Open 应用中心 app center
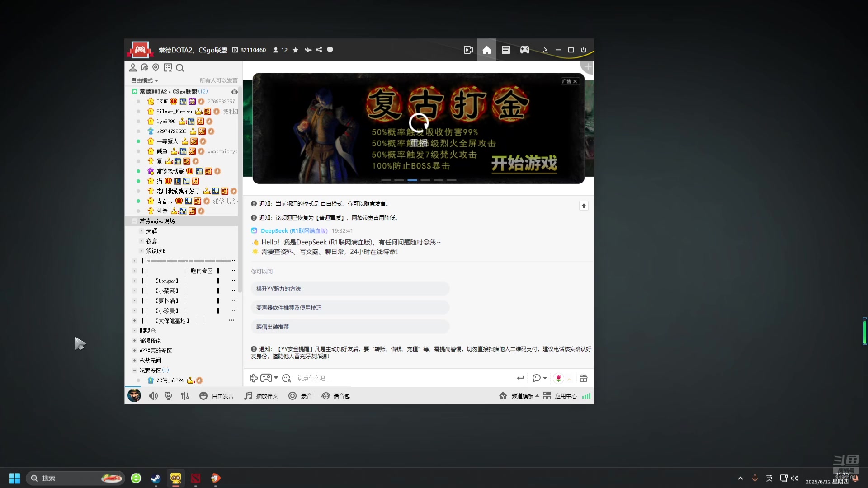This screenshot has width=868, height=488. coord(560,396)
